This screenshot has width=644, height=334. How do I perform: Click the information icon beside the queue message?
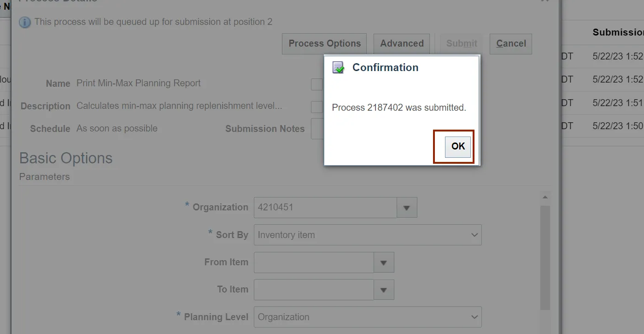click(x=25, y=22)
